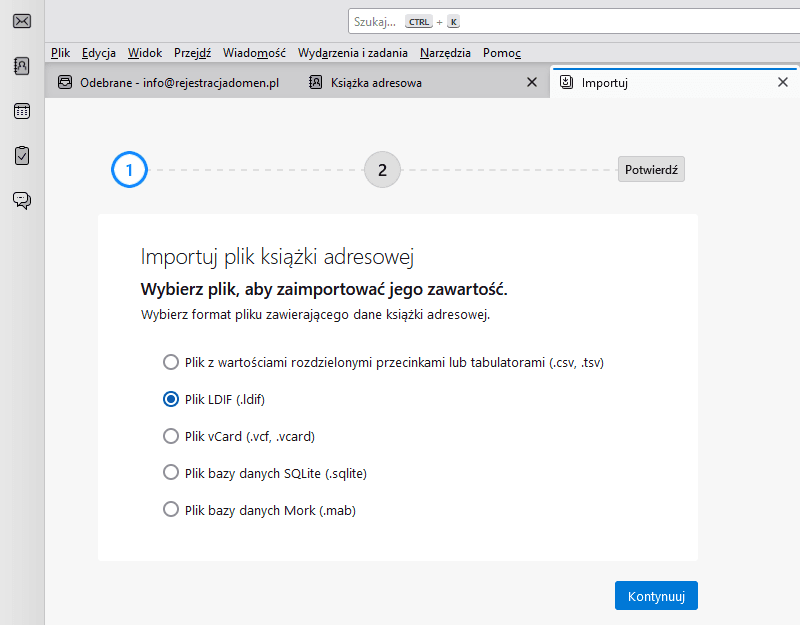
Task: Close the Importuj tab
Action: point(783,83)
